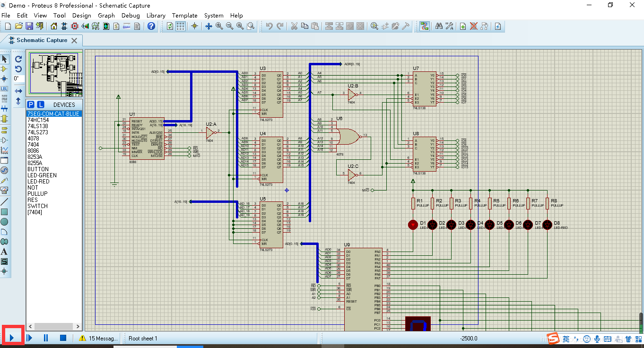644x348 pixels.
Task: Open PCB Layout via the red chip icon
Action: point(75,26)
